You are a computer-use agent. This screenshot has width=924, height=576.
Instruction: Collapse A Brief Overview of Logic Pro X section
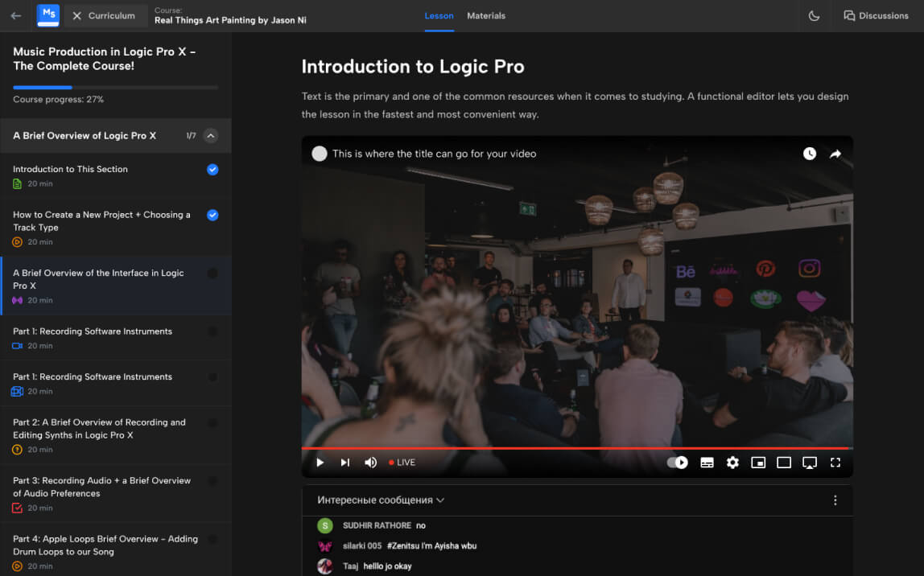tap(211, 136)
